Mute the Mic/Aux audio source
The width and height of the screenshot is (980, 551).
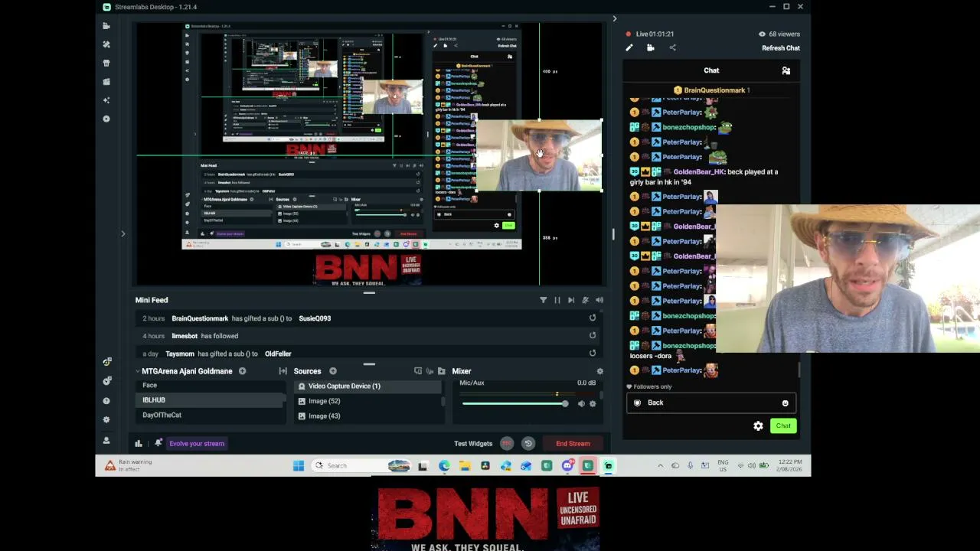(x=581, y=403)
